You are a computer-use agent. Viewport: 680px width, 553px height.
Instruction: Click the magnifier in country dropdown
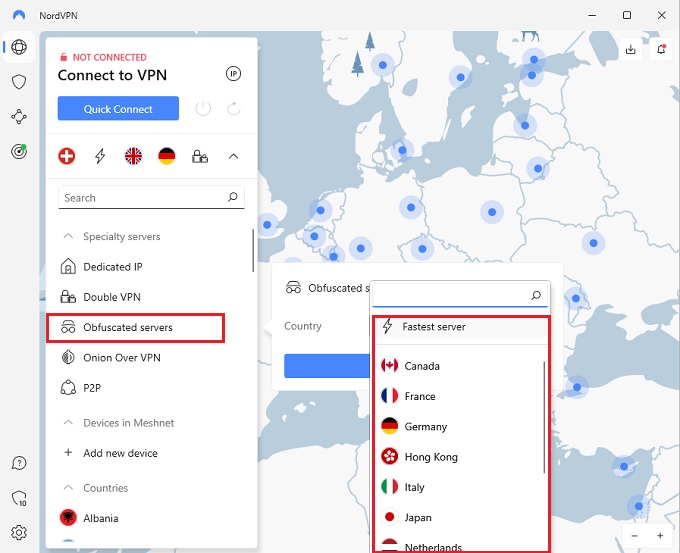click(536, 295)
